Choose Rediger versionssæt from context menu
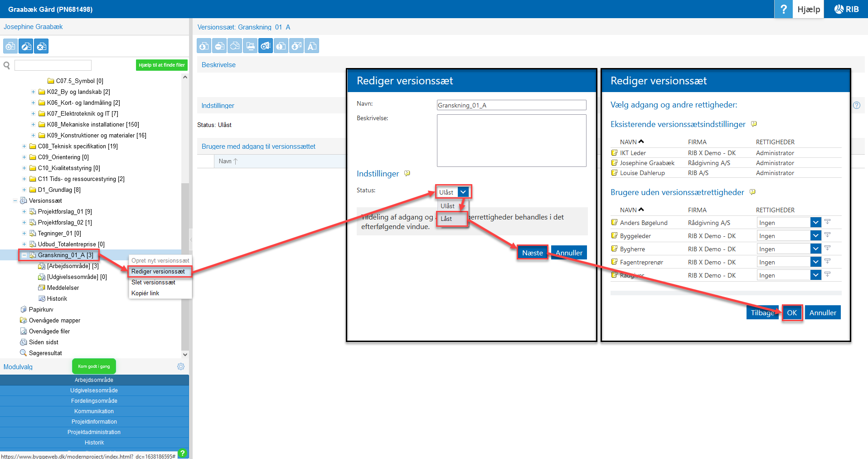Image resolution: width=868 pixels, height=459 pixels. click(x=158, y=272)
